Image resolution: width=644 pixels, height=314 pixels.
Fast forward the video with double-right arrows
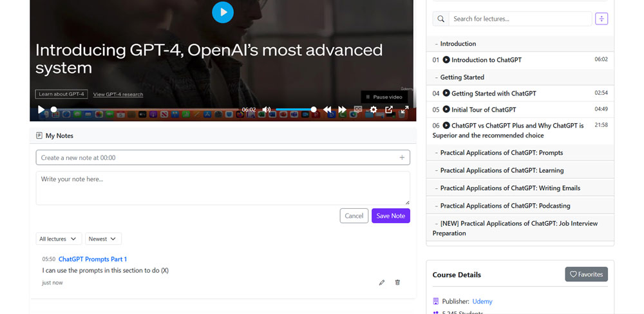[342, 110]
